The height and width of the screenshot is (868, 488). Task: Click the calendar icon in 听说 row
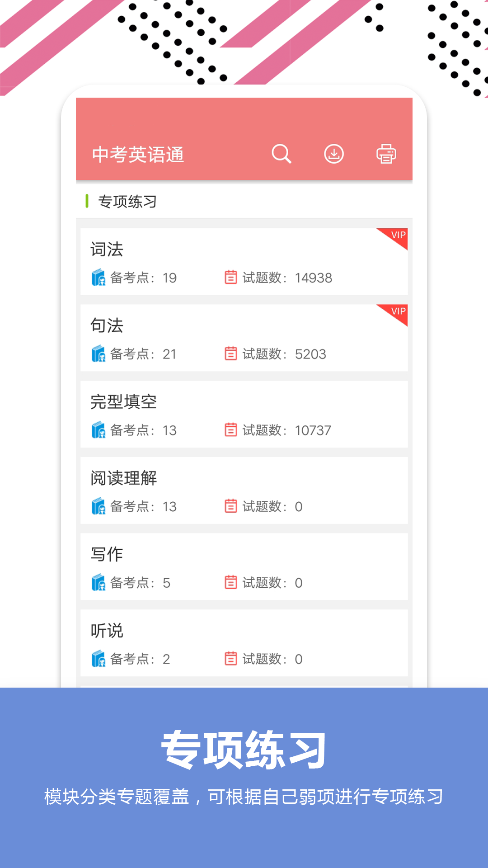230,659
